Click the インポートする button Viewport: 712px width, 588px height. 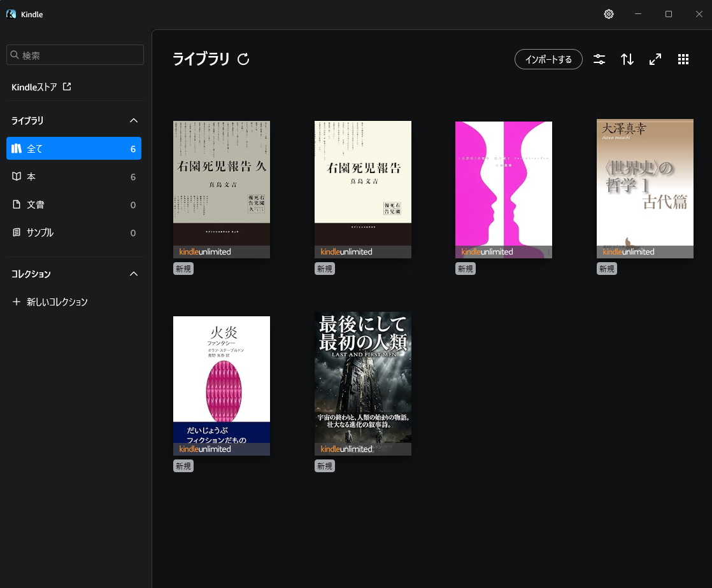(548, 59)
